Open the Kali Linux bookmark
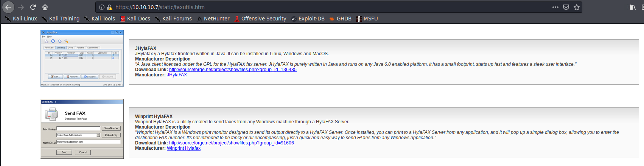 [x=21, y=19]
